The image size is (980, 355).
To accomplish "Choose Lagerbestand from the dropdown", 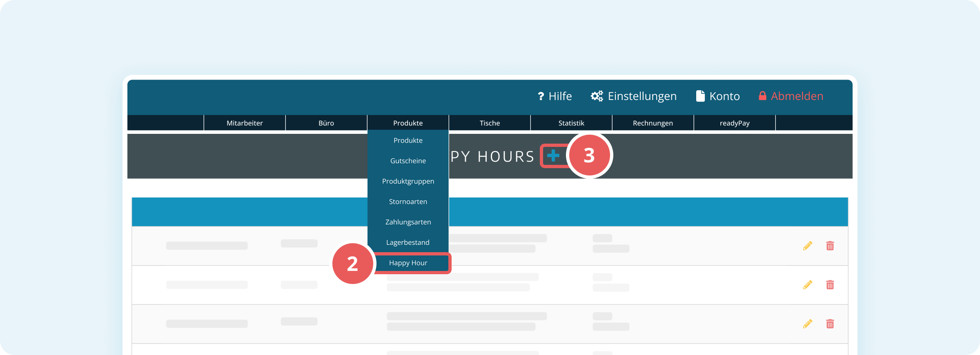I will [408, 242].
